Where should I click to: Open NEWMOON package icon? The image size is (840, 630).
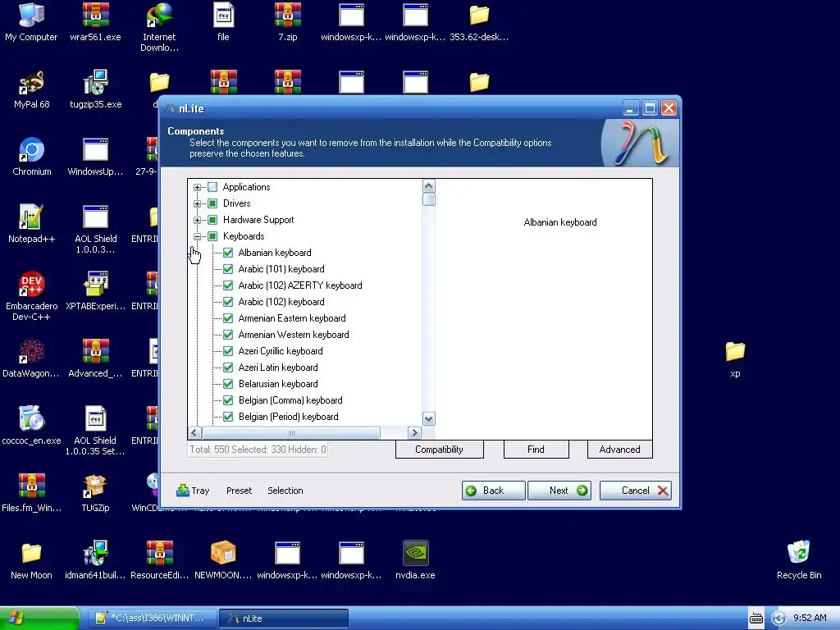click(223, 559)
